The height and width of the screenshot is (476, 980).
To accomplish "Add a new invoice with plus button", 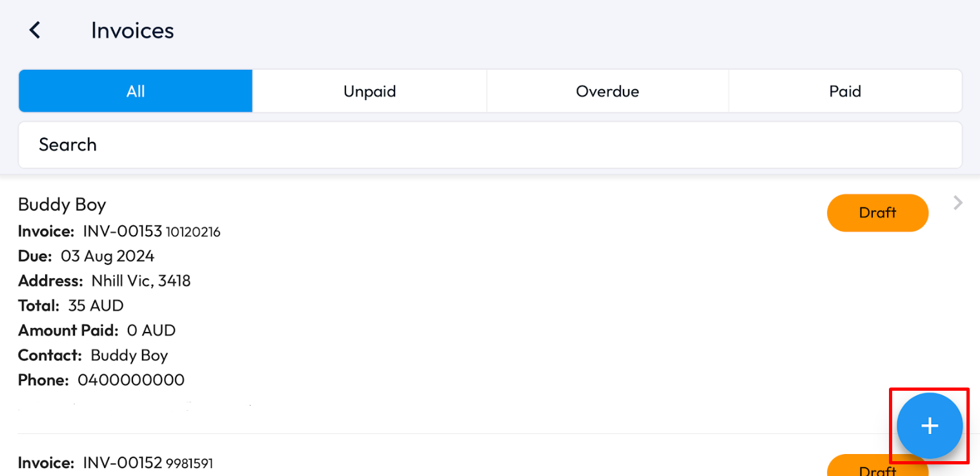I will 930,426.
